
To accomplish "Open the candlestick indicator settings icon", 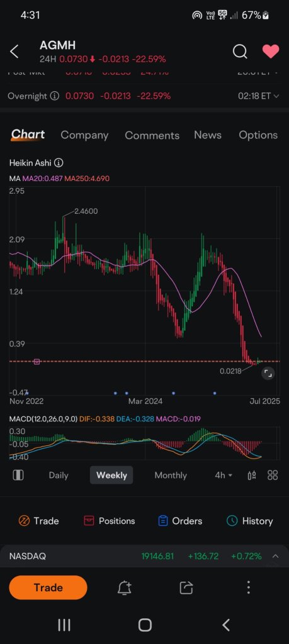I will click(252, 475).
